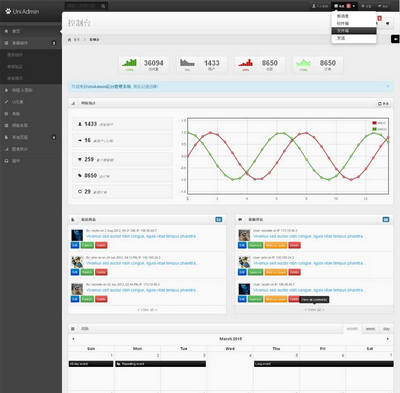The height and width of the screenshot is (393, 400).
Task: Open the dropdown arrow button below the top bar
Action: click(x=387, y=23)
